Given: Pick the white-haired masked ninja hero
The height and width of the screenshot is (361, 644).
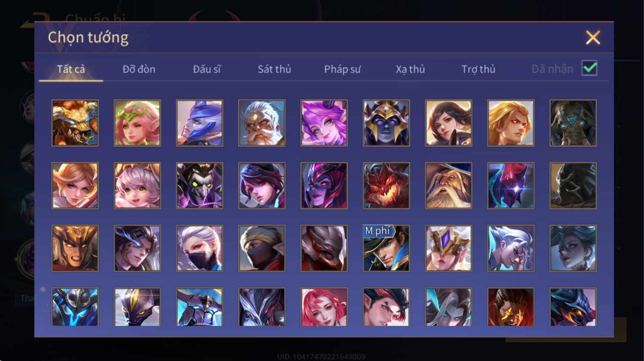Looking at the screenshot, I should [199, 248].
